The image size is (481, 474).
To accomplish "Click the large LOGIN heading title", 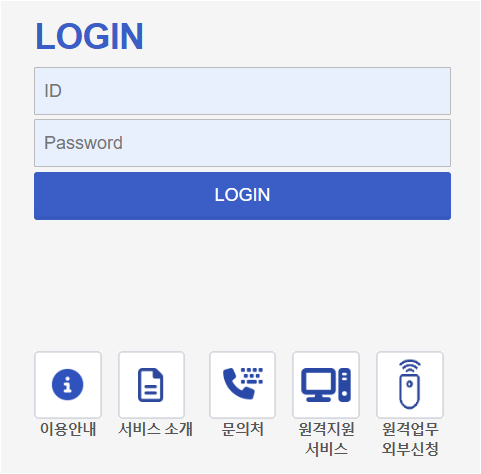I will (x=90, y=36).
